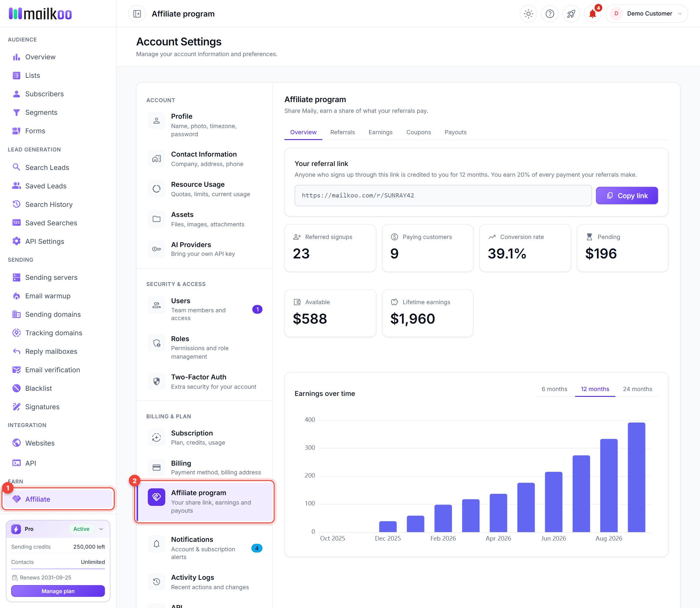
Task: Expand the Demo Customer account menu
Action: [647, 14]
